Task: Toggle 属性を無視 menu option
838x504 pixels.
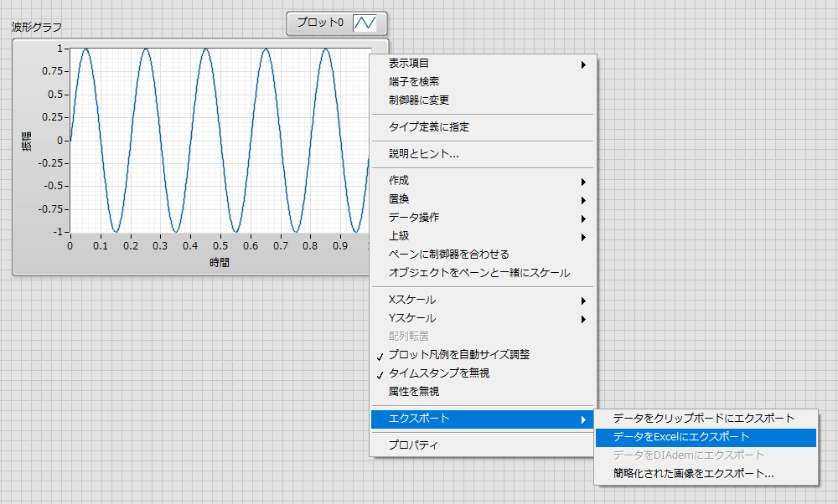Action: pos(483,392)
